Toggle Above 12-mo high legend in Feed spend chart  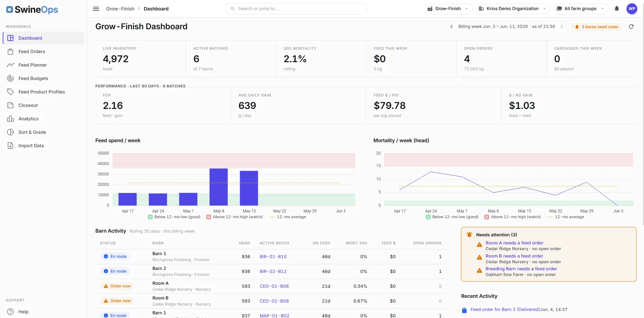coord(235,217)
